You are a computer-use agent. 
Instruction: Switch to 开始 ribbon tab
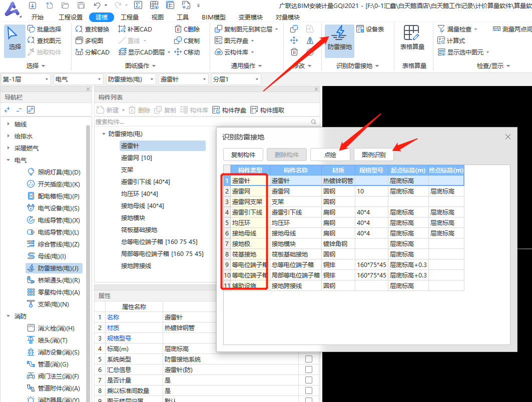(38, 17)
